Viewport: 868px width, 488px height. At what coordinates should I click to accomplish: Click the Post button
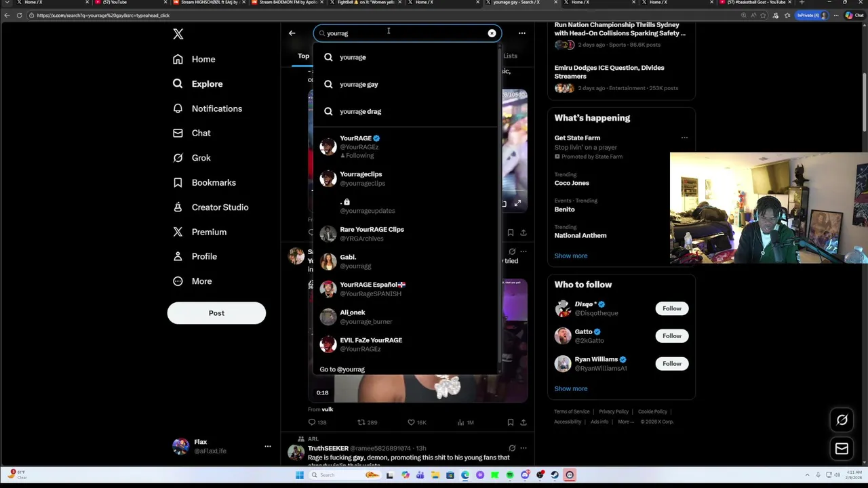216,313
